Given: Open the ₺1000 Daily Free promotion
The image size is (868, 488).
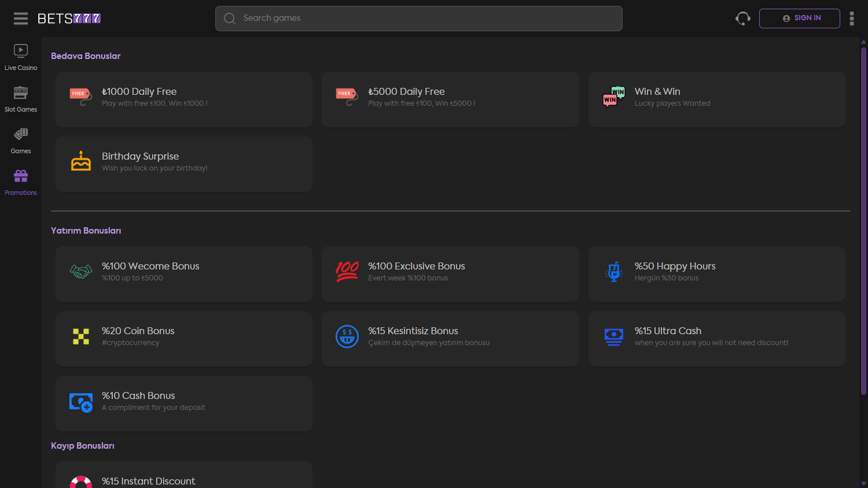Looking at the screenshot, I should click(183, 99).
